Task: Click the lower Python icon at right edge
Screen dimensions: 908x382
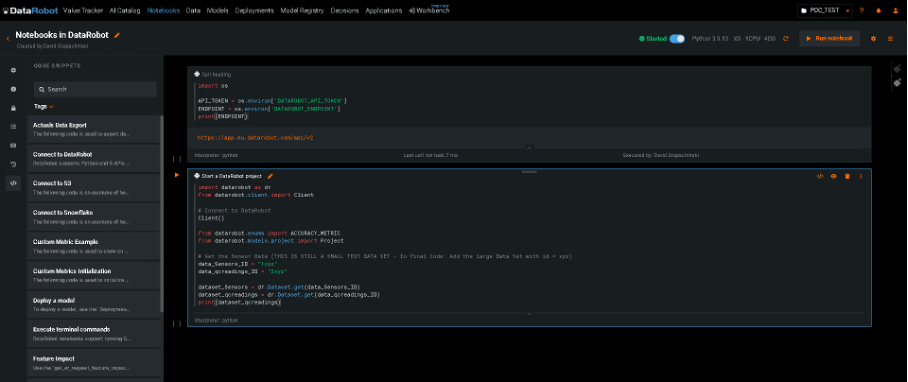Action: [x=897, y=83]
